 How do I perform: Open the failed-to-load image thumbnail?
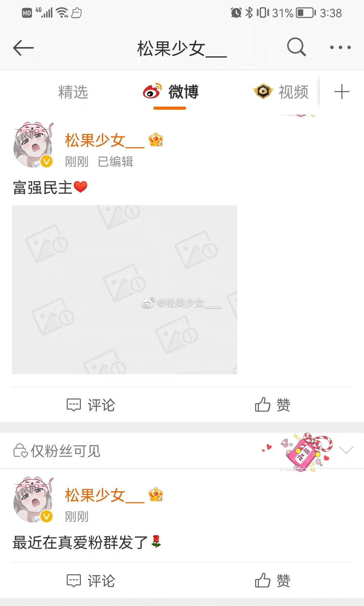coord(125,290)
